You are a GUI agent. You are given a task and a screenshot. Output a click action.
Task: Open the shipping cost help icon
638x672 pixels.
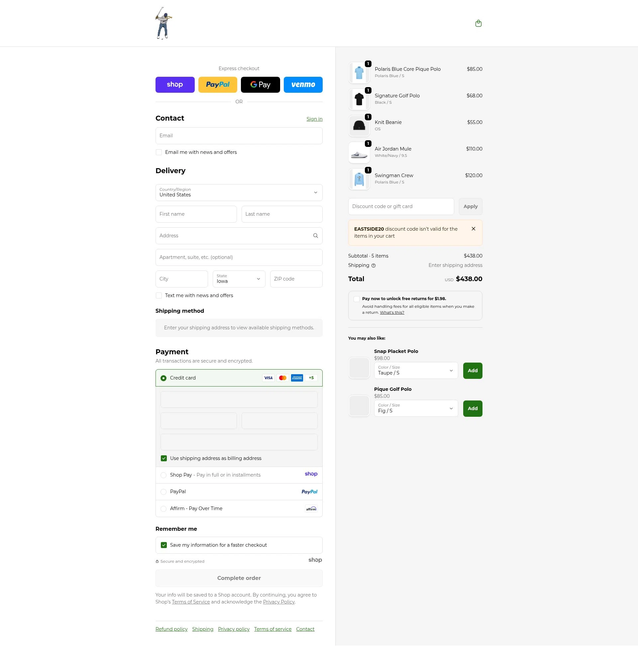tap(373, 265)
